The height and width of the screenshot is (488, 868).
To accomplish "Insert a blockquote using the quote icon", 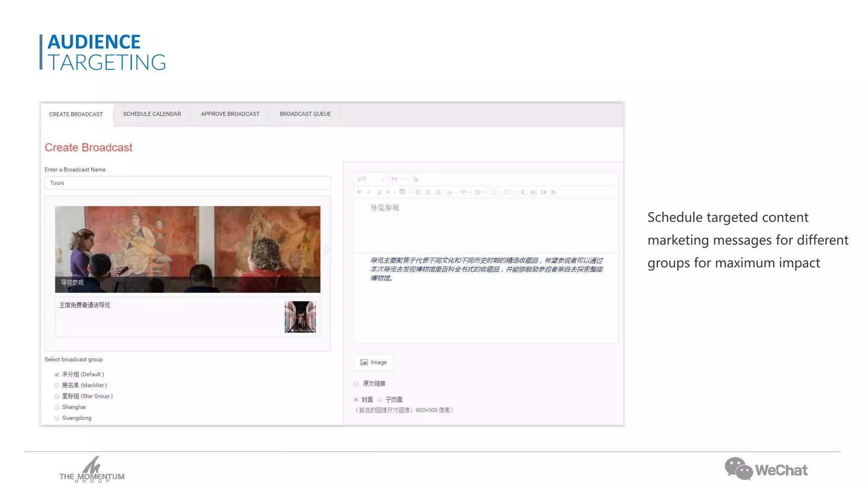I will (x=394, y=179).
